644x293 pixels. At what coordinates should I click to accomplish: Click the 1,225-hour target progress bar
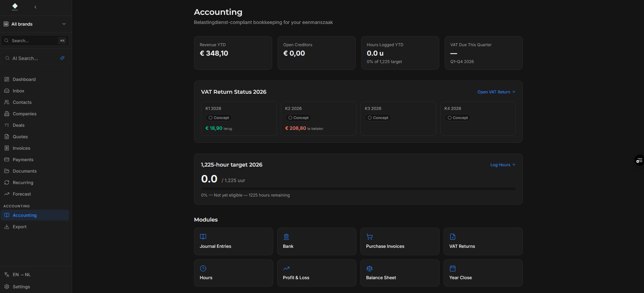(358, 189)
